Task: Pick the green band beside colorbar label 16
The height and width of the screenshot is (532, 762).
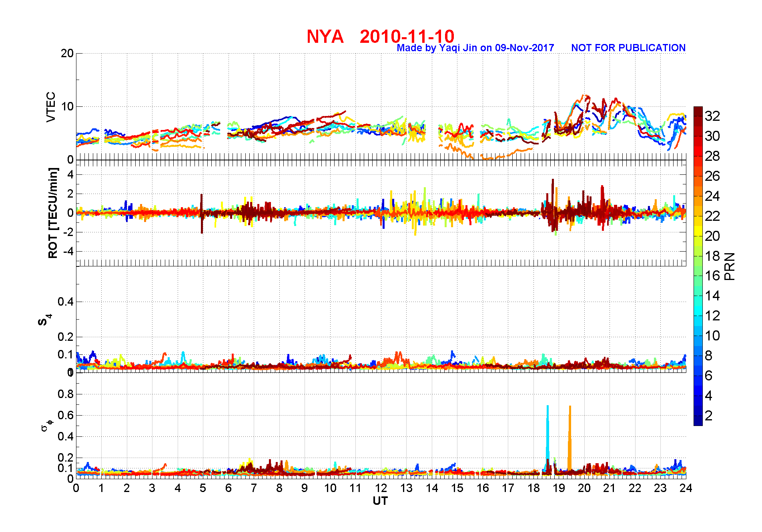Action: point(698,271)
